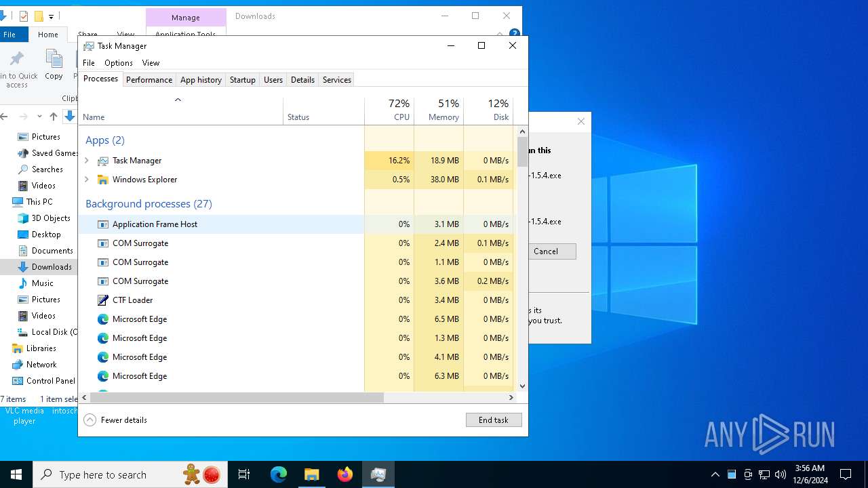Click the horizontal scrollbar in Task Manager
The width and height of the screenshot is (868, 488).
pos(237,398)
